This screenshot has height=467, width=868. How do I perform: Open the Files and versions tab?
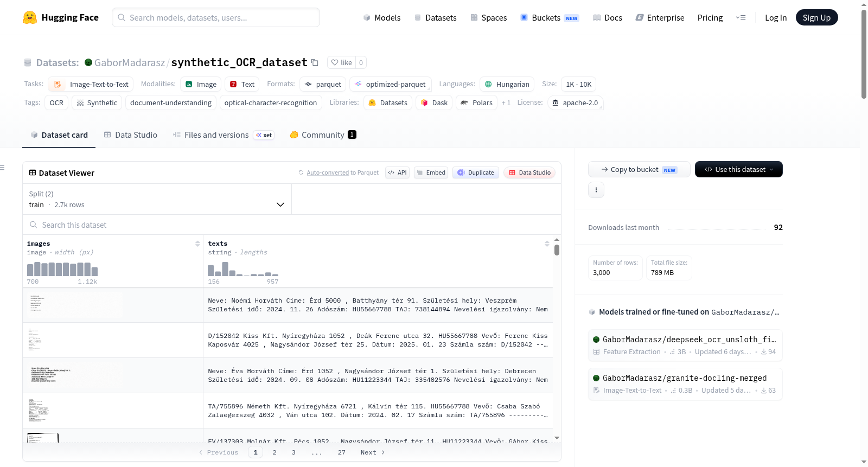224,135
